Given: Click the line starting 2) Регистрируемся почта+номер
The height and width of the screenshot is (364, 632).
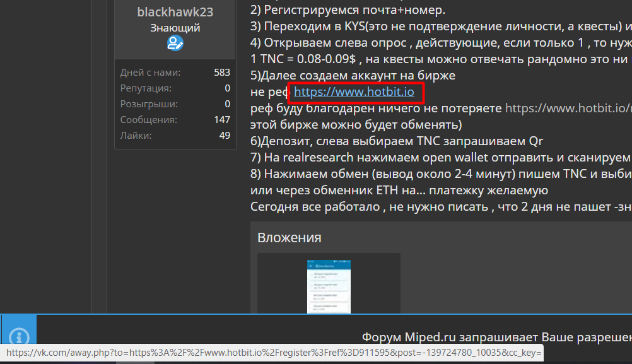Looking at the screenshot, I should click(x=348, y=9).
